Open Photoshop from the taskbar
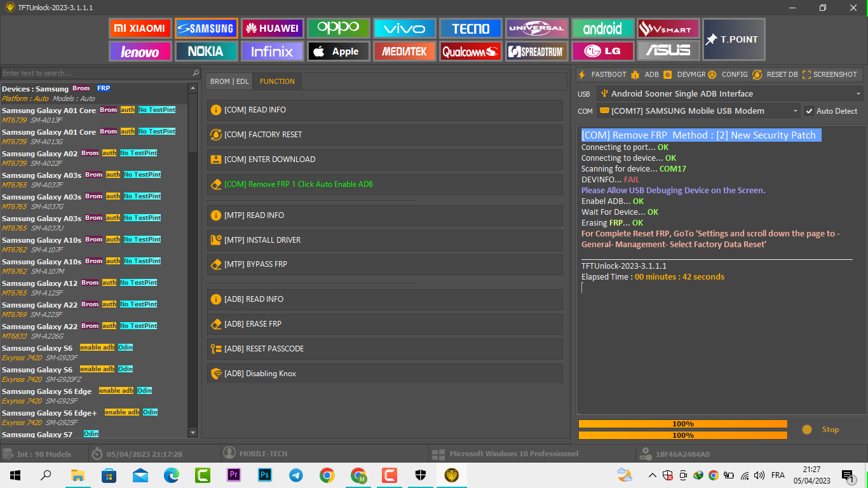The width and height of the screenshot is (868, 488). (265, 475)
